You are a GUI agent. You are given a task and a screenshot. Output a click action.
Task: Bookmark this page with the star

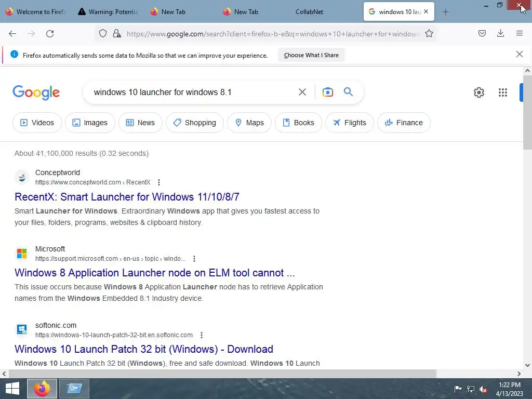(429, 34)
